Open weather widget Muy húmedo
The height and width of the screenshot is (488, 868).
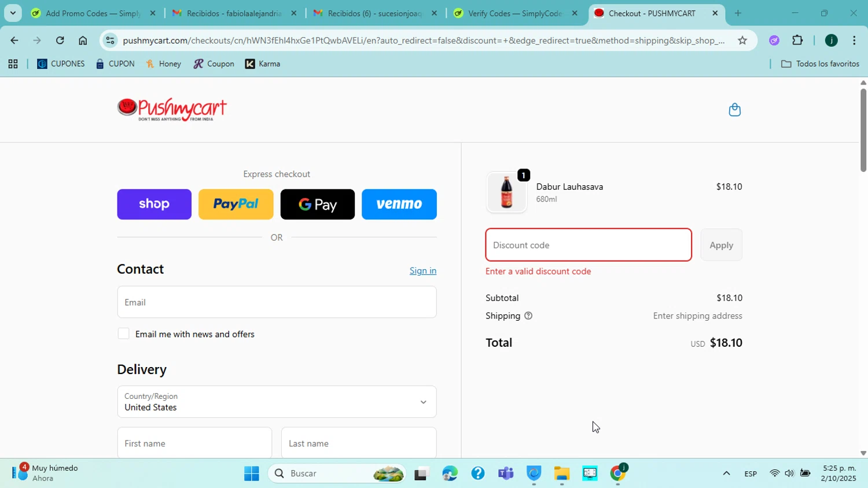pyautogui.click(x=46, y=473)
